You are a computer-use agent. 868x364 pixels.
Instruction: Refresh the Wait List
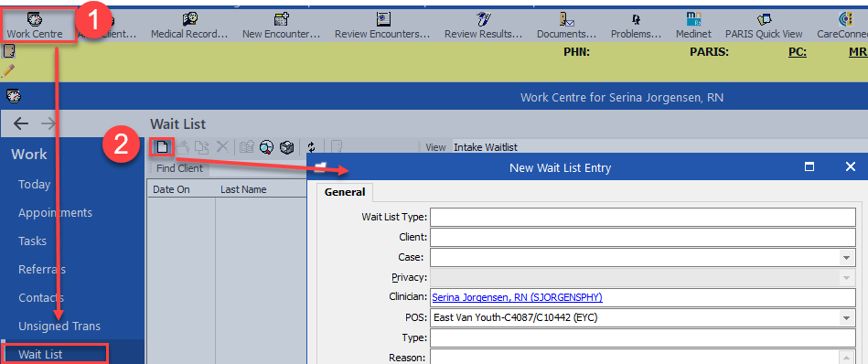[311, 147]
